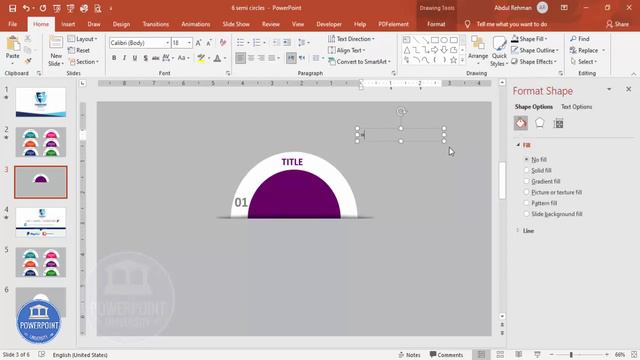Select the Solid fill radio button

[527, 170]
